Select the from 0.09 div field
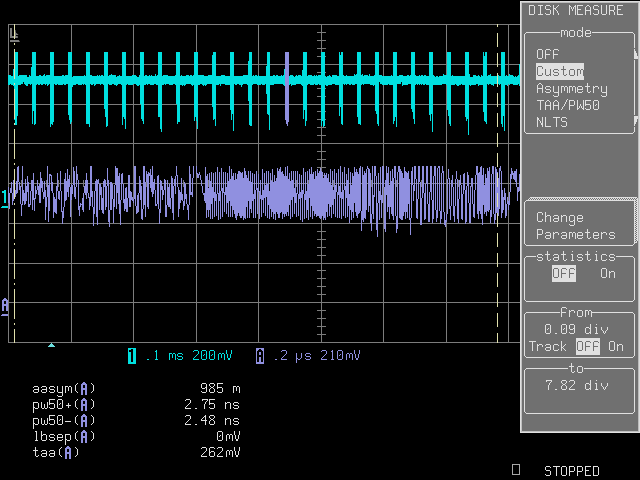 click(x=576, y=329)
